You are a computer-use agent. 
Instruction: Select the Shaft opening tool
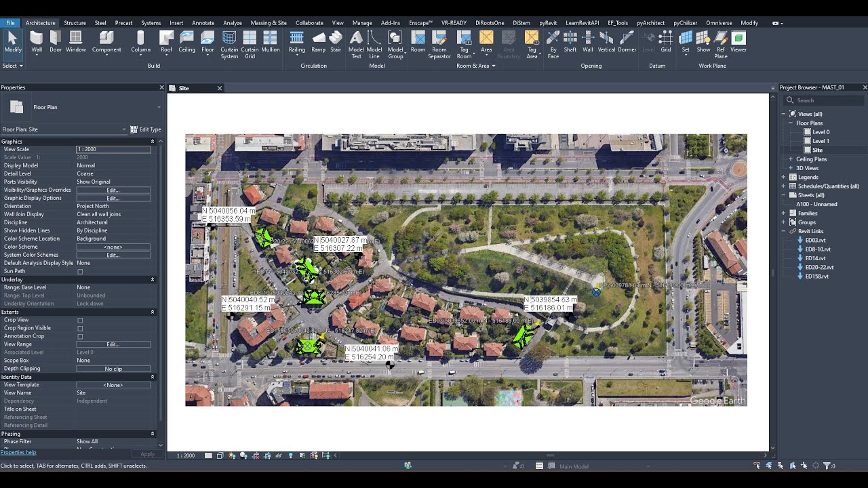click(x=570, y=41)
